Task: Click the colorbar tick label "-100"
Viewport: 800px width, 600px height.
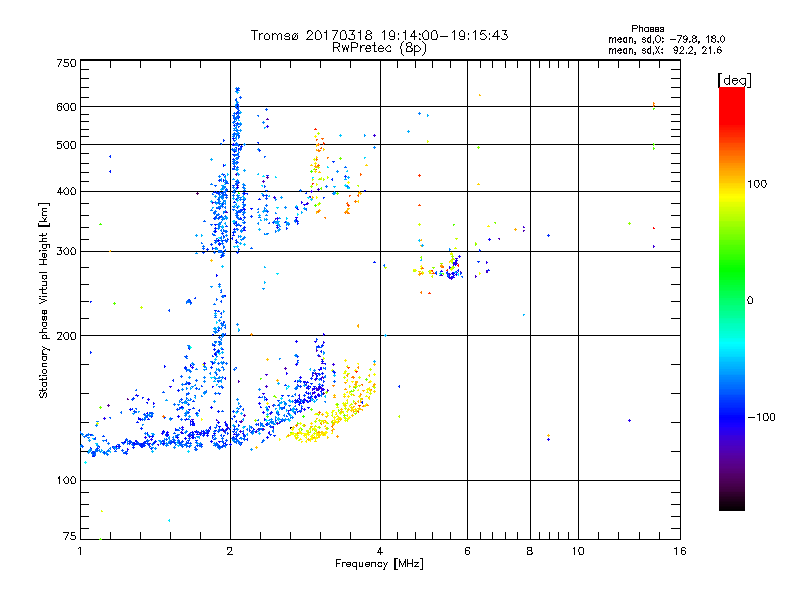Action: click(x=761, y=417)
